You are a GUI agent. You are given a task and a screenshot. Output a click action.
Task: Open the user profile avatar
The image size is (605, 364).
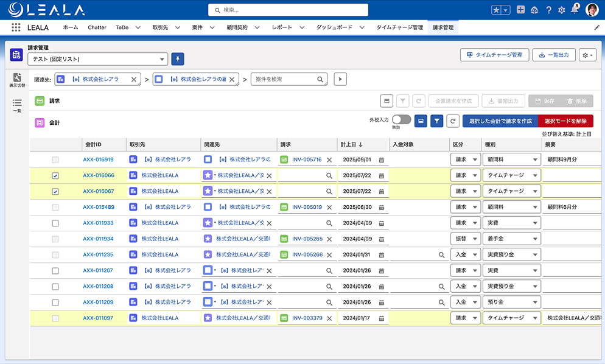(592, 10)
